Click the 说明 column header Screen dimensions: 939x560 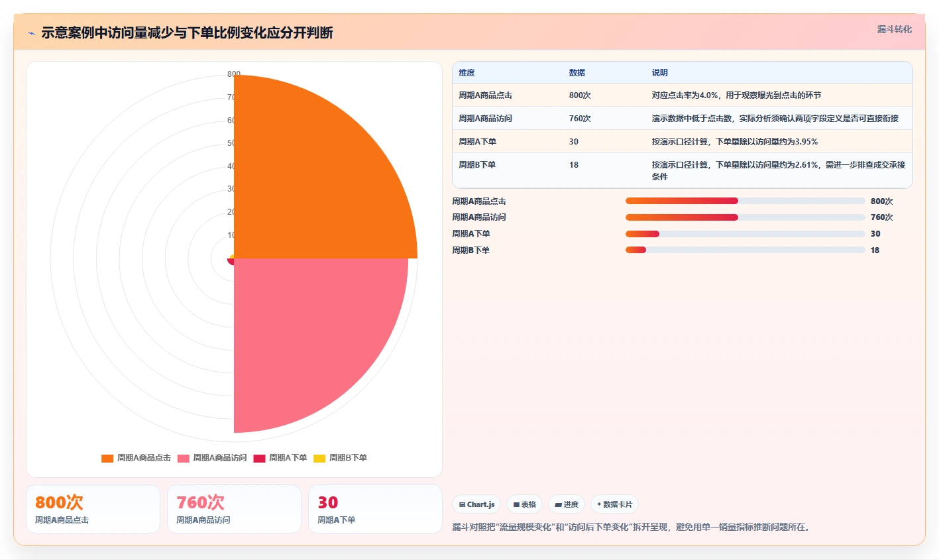(659, 73)
